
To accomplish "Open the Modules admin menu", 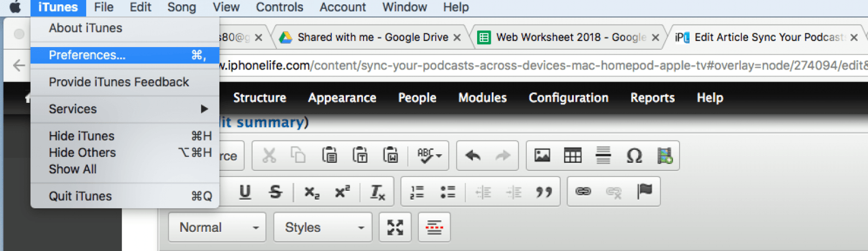I will coord(483,98).
